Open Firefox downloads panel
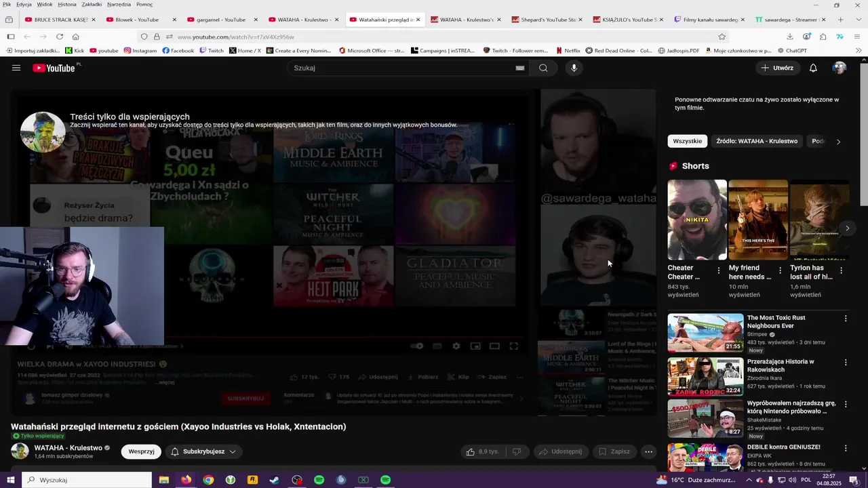This screenshot has width=868, height=488. click(790, 37)
